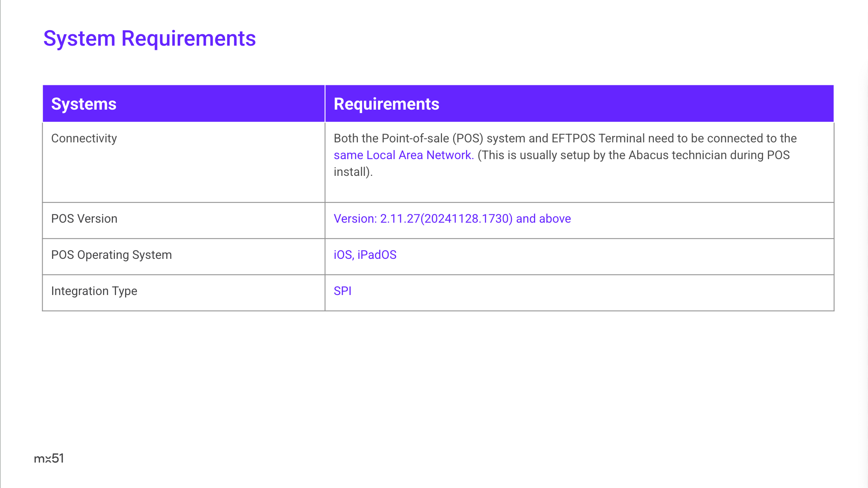Click the "Integration Type" row label

94,291
